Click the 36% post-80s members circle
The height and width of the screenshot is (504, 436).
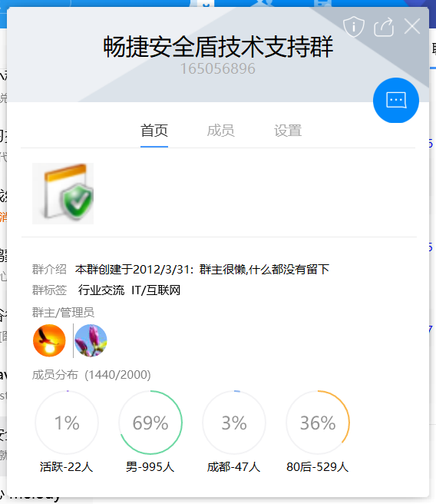(318, 423)
